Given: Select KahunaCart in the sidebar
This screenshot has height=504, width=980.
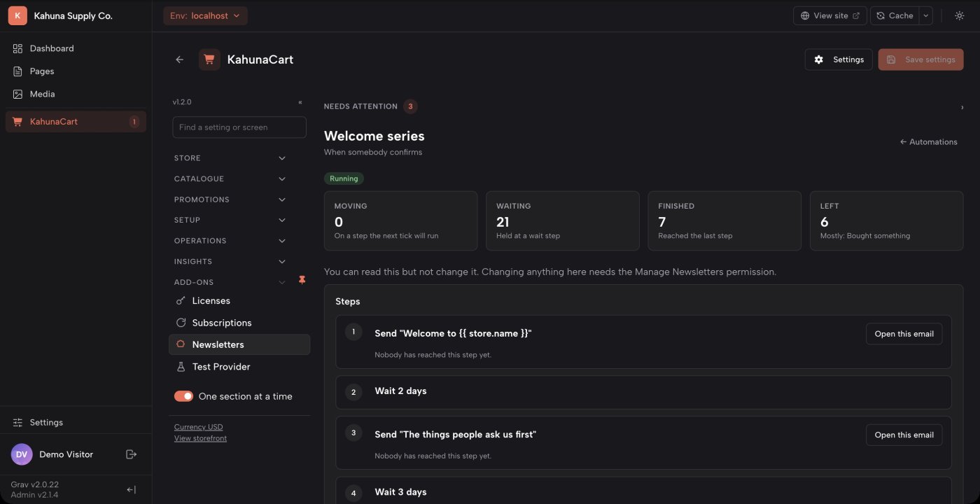Looking at the screenshot, I should 76,122.
